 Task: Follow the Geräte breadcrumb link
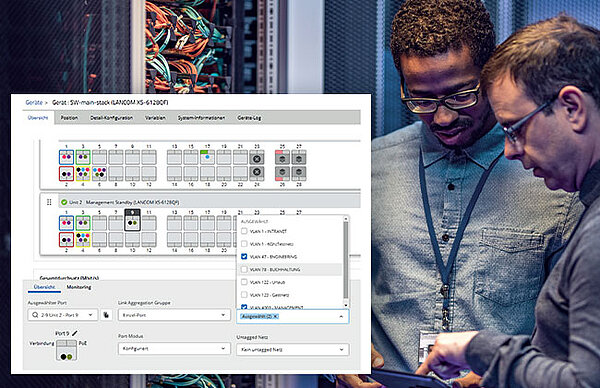point(34,103)
